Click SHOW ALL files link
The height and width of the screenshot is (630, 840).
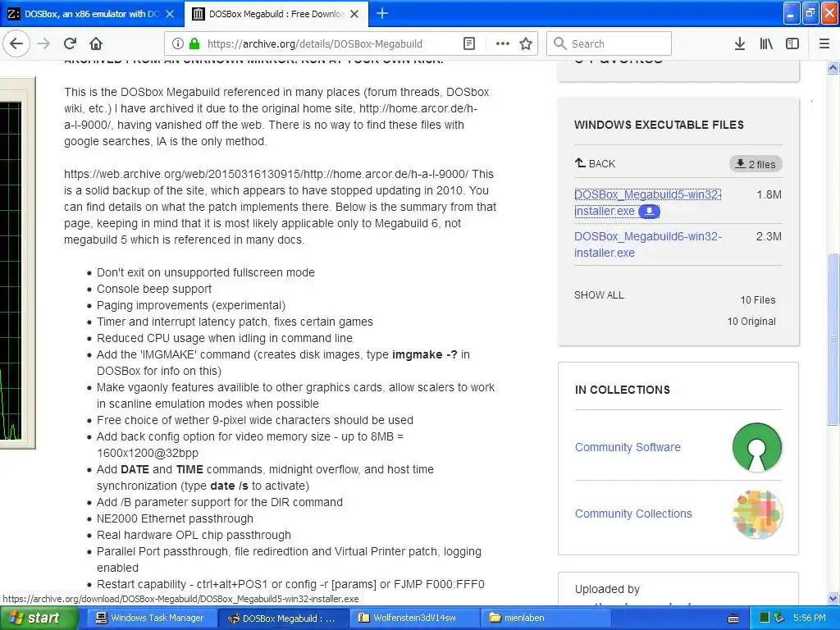599,295
